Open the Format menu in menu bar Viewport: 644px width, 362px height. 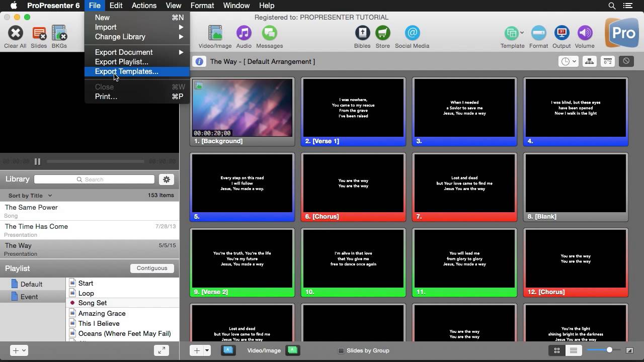click(x=202, y=6)
